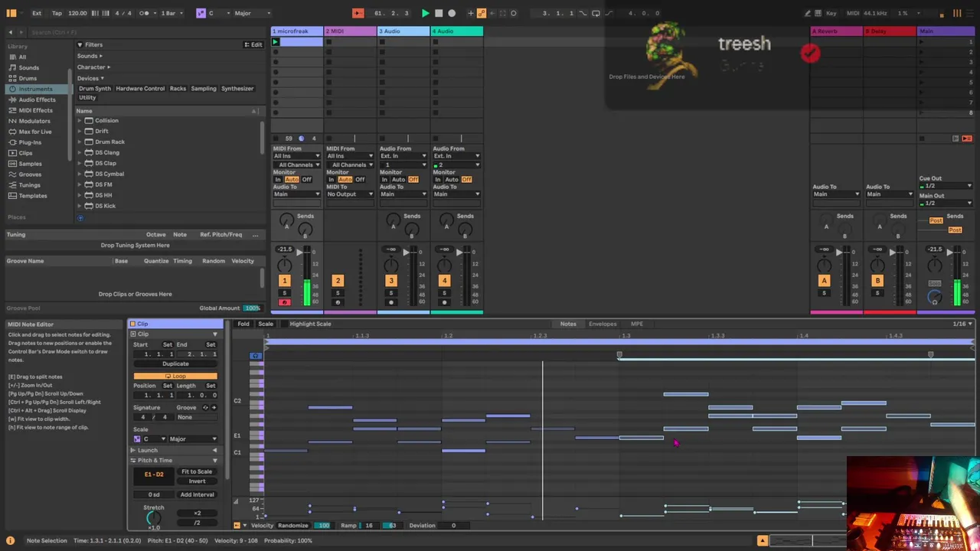Click the Randomize velocity button
The height and width of the screenshot is (551, 980).
coord(293,526)
